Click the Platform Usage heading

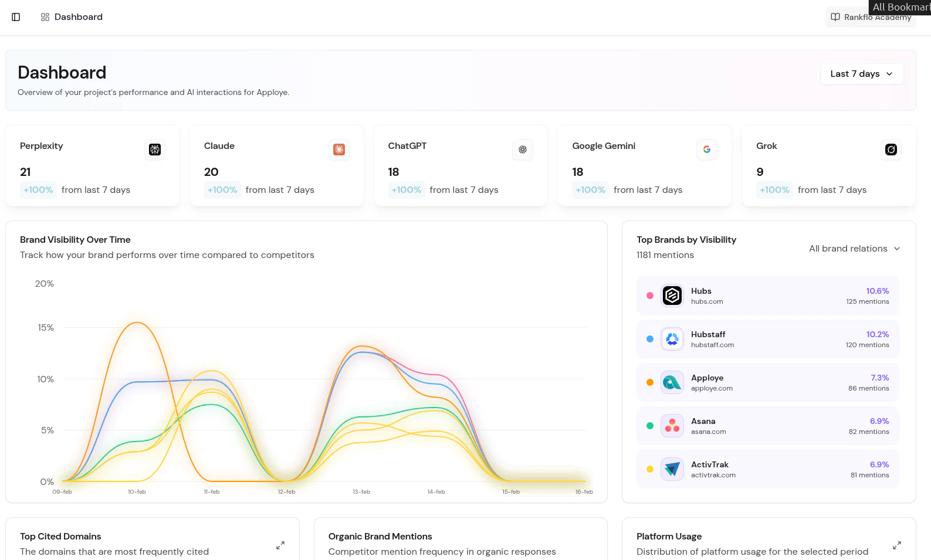point(669,537)
